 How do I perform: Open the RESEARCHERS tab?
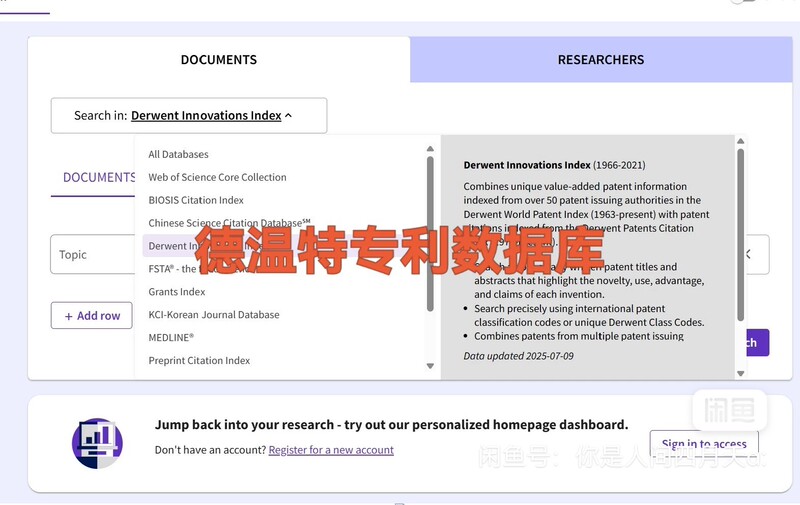click(x=601, y=60)
